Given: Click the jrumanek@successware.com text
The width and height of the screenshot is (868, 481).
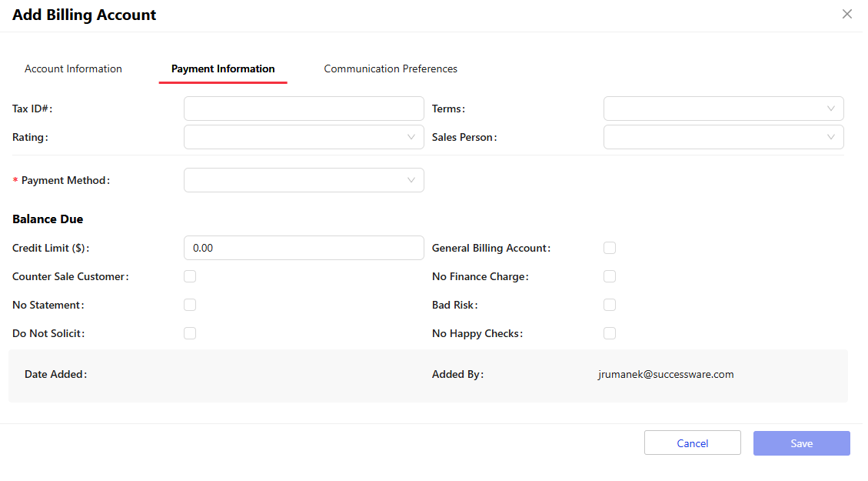Looking at the screenshot, I should point(665,374).
